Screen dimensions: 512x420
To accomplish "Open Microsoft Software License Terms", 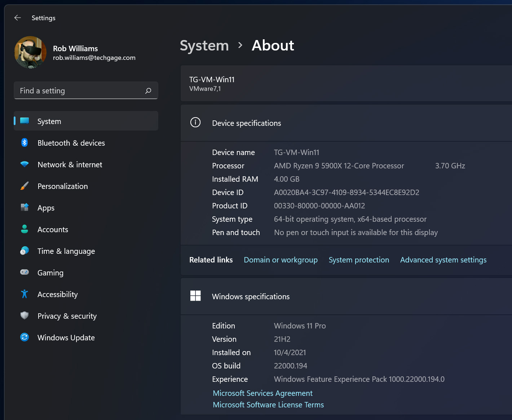I will tap(268, 405).
